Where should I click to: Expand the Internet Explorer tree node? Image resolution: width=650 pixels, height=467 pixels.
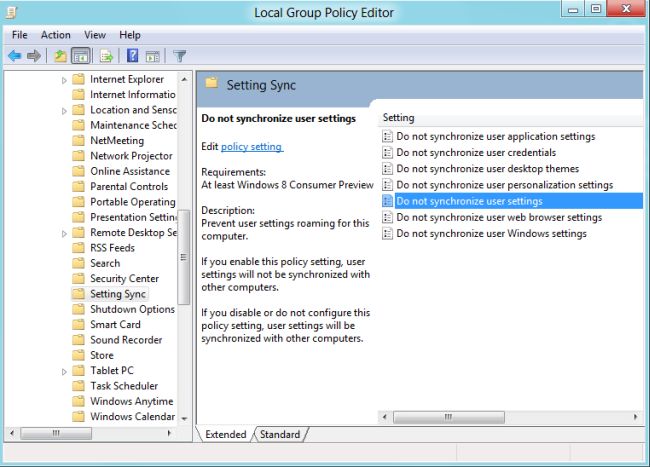[x=64, y=80]
